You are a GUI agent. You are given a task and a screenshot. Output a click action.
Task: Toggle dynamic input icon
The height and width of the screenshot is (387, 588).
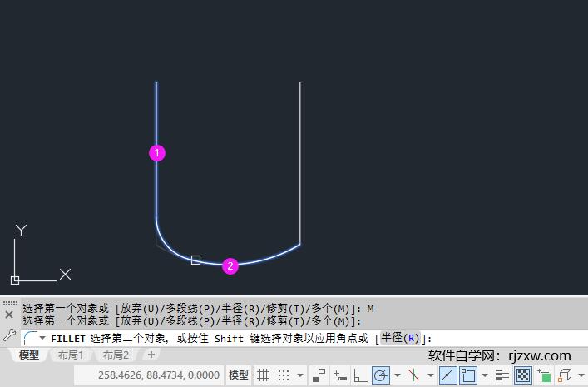[340, 375]
